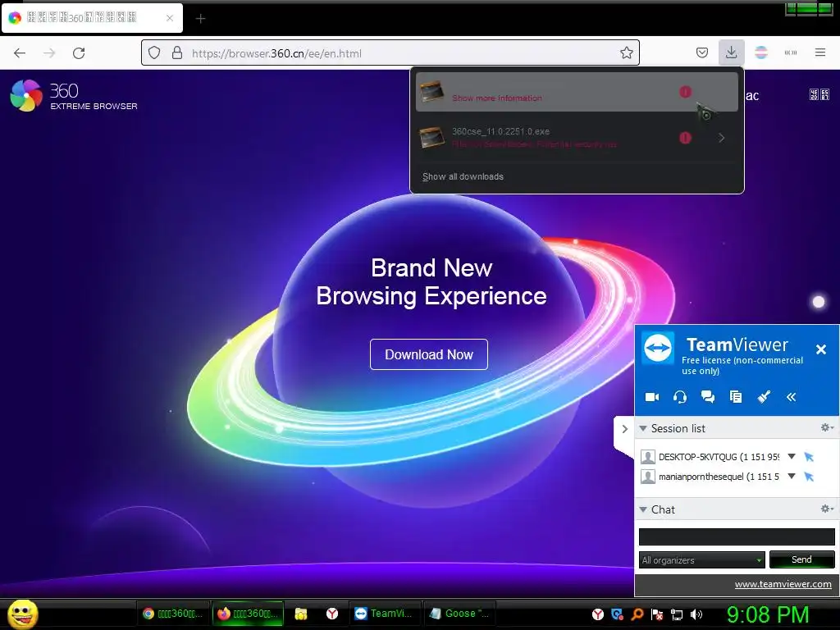Expand options arrow for 360cse download
The image size is (840, 630).
[722, 138]
